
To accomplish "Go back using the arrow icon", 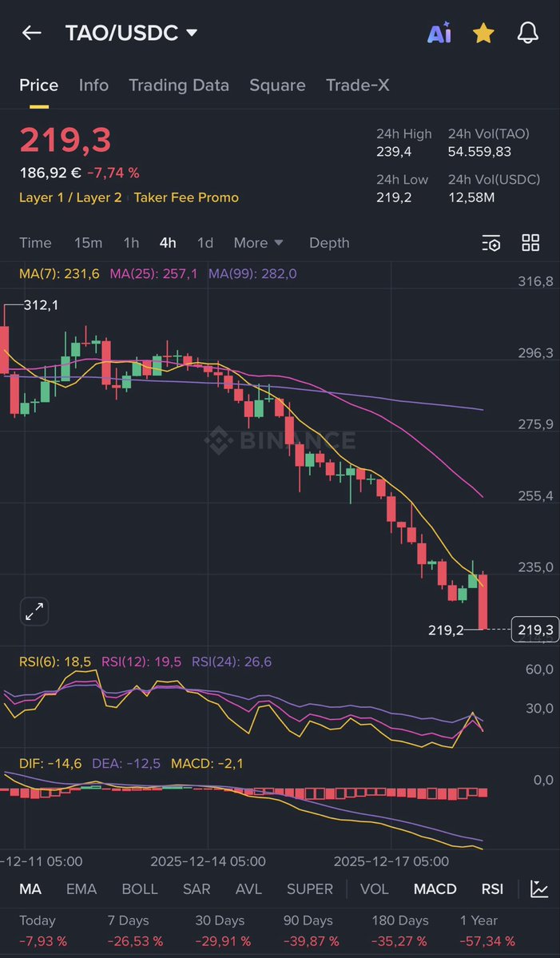I will pyautogui.click(x=32, y=33).
